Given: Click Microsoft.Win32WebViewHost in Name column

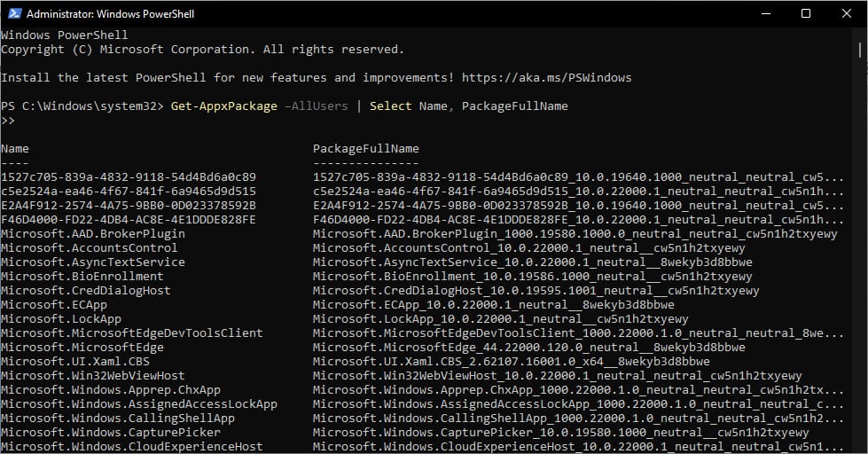Looking at the screenshot, I should click(92, 375).
